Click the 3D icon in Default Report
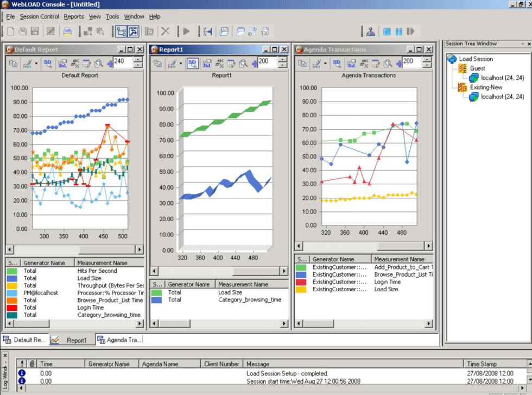This screenshot has height=395, width=532. pos(48,64)
